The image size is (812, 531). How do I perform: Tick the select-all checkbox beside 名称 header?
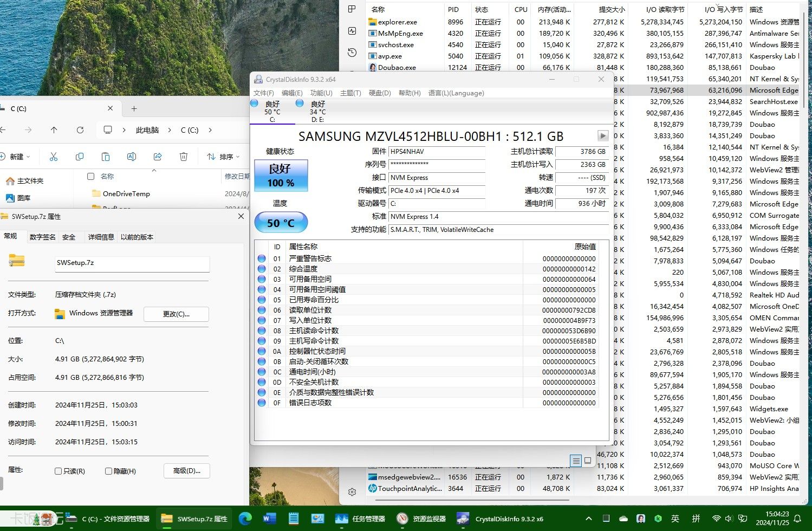pyautogui.click(x=91, y=176)
